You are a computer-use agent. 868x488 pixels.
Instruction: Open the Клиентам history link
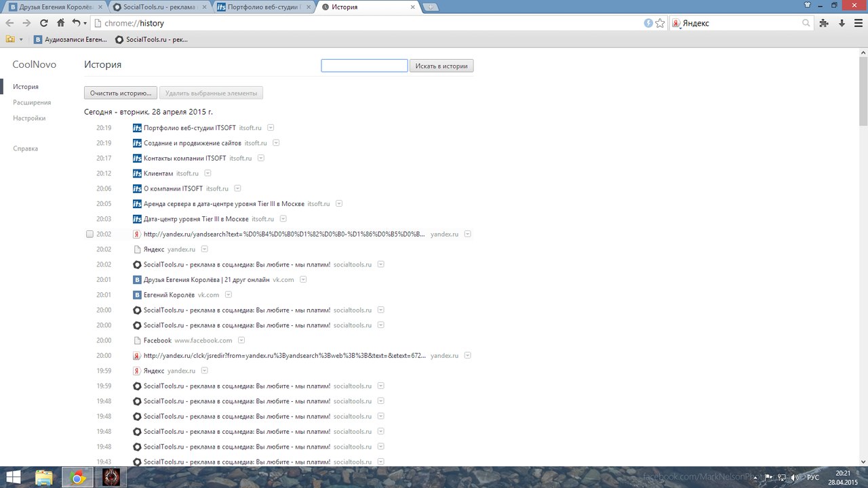[x=158, y=174]
